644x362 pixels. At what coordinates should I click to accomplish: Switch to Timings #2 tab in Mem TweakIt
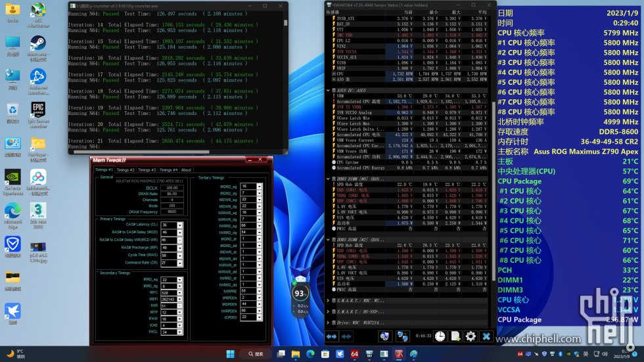(126, 170)
